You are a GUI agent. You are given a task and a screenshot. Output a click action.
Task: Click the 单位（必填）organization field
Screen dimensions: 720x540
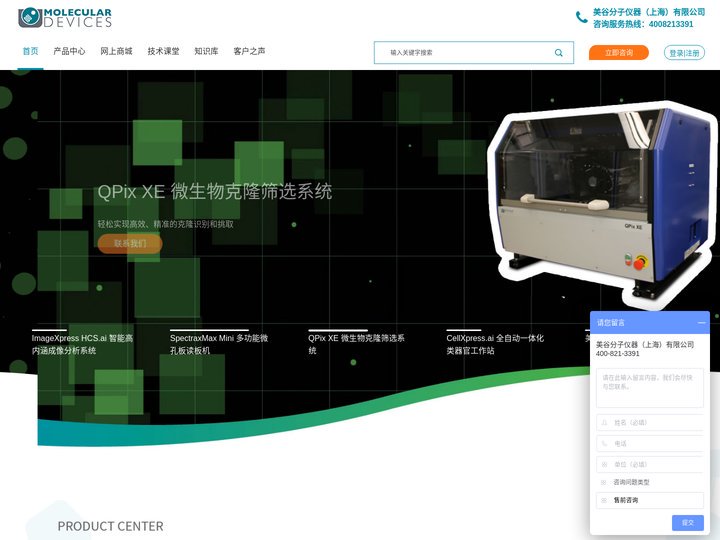click(x=649, y=465)
